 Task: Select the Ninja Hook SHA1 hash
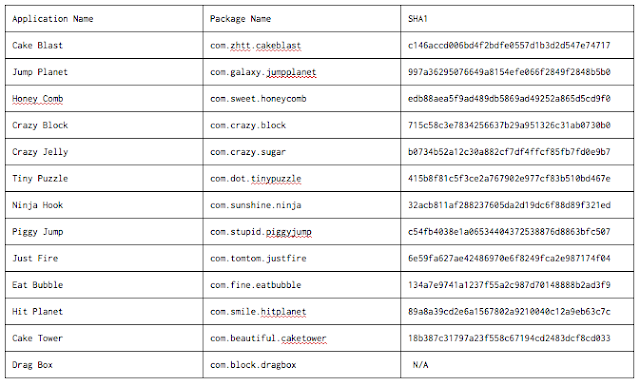[x=509, y=205]
